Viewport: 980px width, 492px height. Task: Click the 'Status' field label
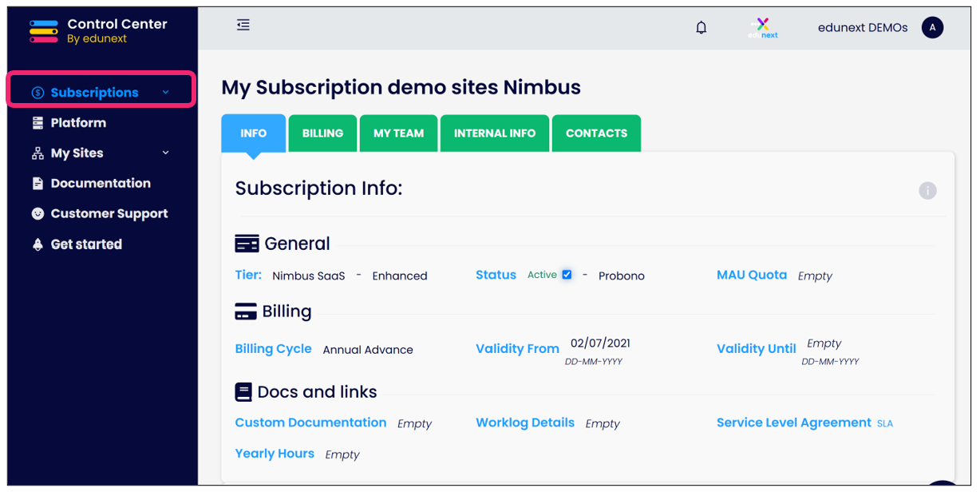[x=496, y=275]
